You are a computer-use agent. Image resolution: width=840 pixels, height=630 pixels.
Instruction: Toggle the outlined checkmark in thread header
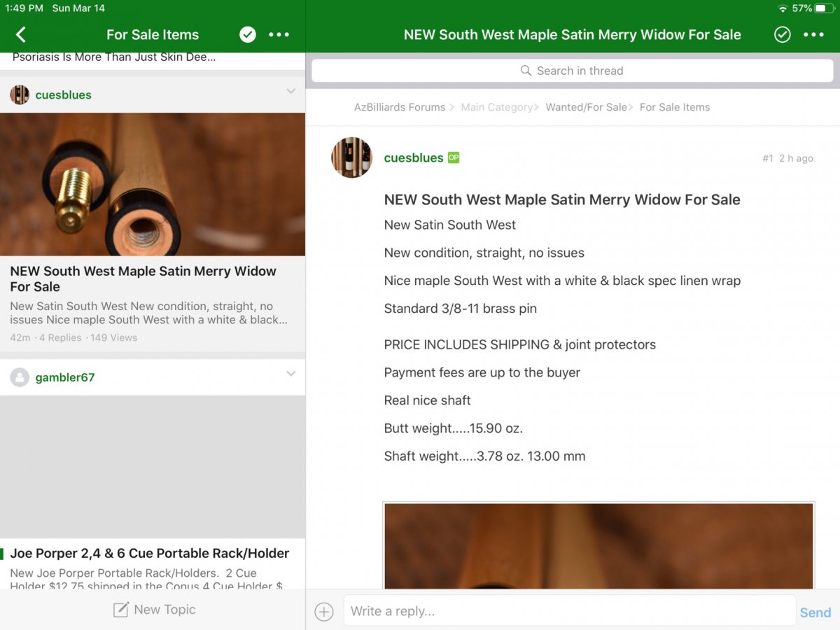point(783,35)
